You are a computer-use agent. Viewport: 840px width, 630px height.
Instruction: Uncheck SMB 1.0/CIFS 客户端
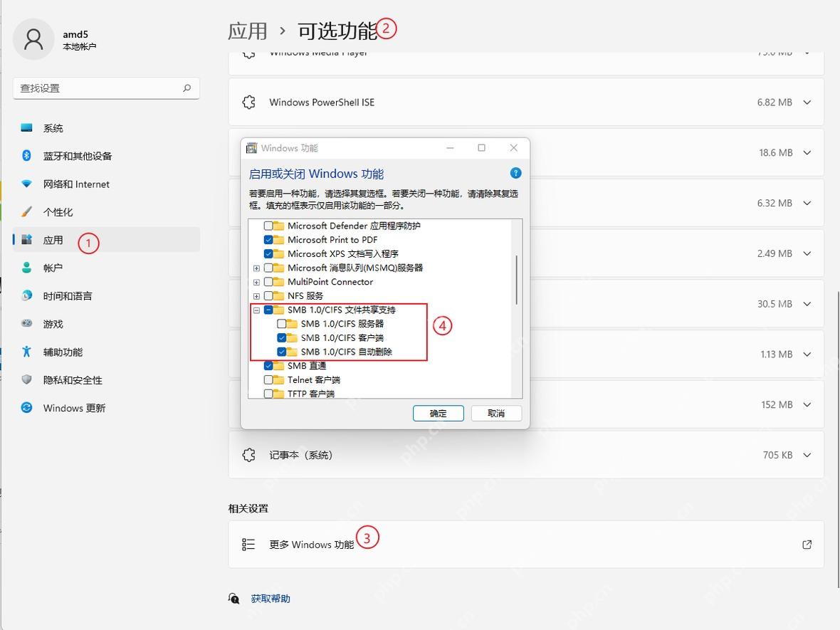coord(281,337)
